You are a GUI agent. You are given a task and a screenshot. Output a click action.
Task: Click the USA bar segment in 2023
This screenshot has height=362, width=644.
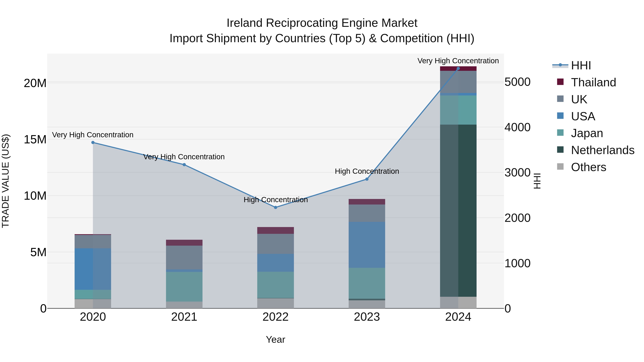367,245
